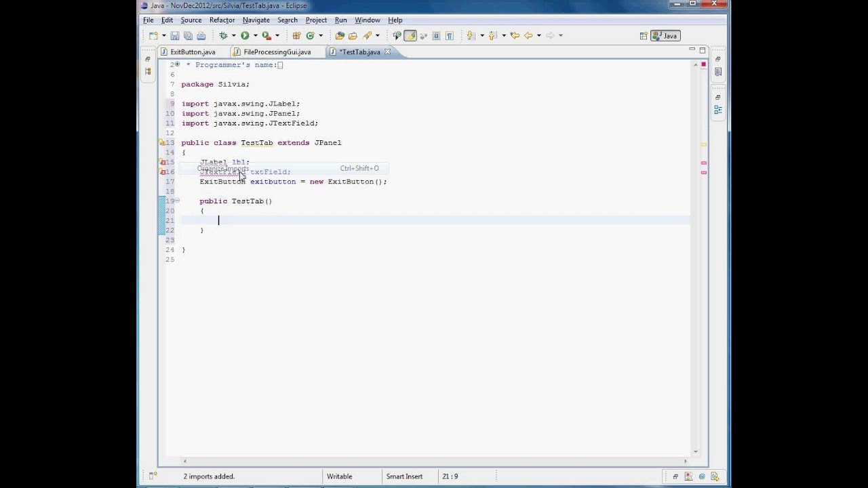Click the Show View fast-view status icon
The width and height of the screenshot is (868, 488).
tap(154, 476)
